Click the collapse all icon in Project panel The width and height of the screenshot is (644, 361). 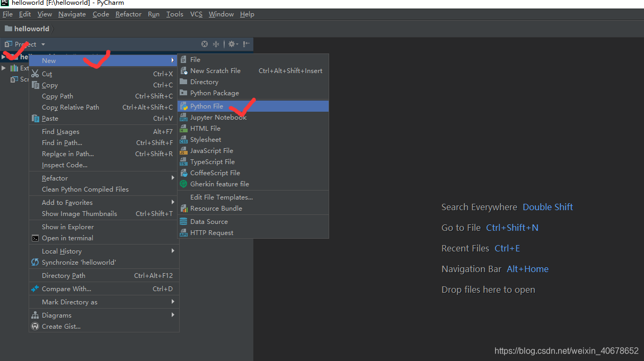(216, 44)
